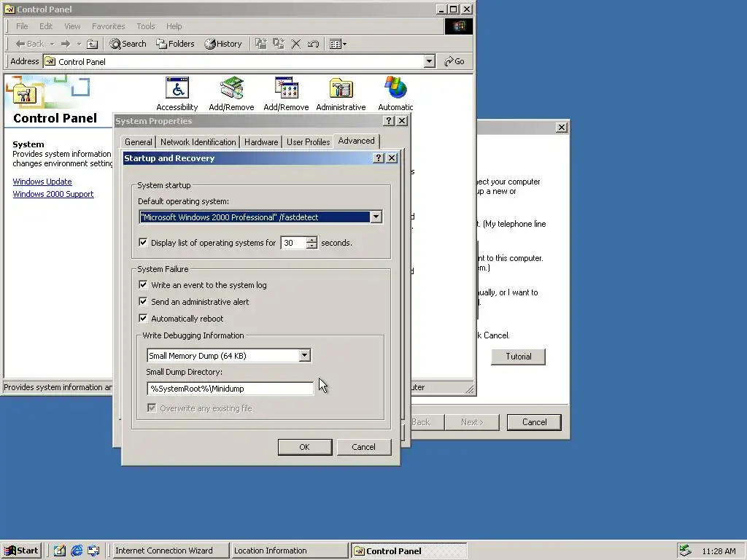Viewport: 747px width, 560px height.
Task: Click the Back toolbar arrow
Action: click(x=29, y=44)
